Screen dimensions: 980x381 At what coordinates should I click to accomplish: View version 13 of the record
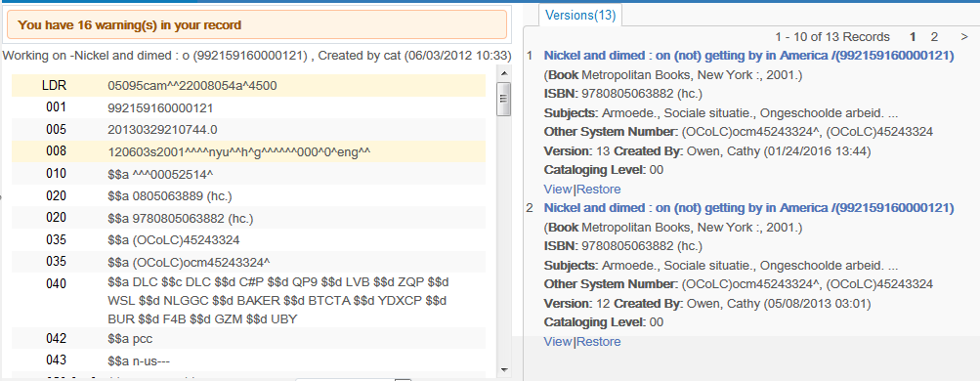[558, 189]
